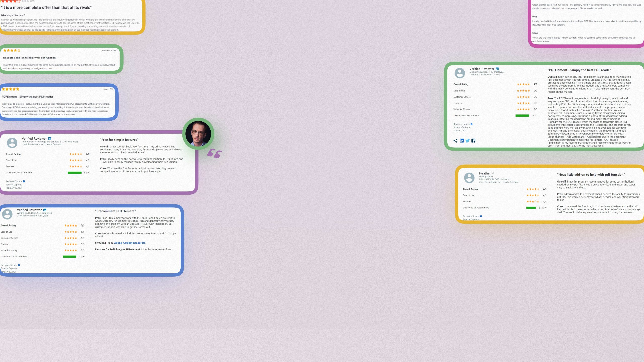Click the avatar of the Information Technology reviewer
644x362 pixels.
12,143
